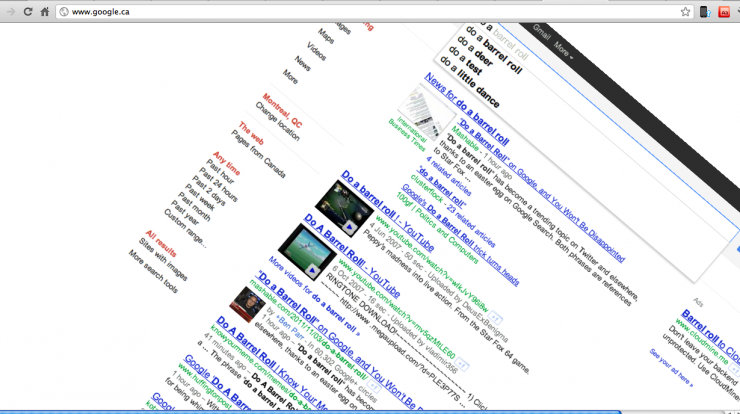This screenshot has height=414, width=740.
Task: Click the +1 button beside first YouTube result
Action: point(496,317)
